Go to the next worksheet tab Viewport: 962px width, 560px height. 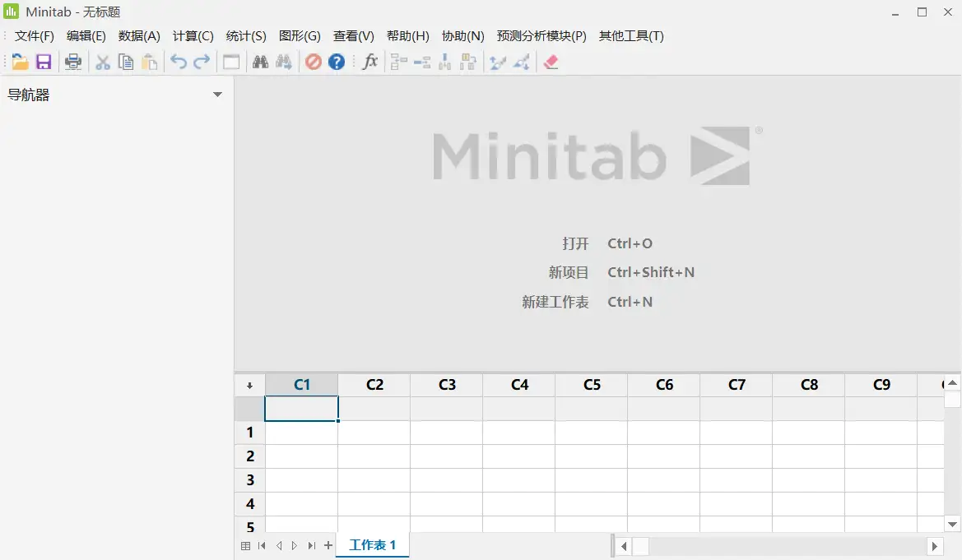click(x=295, y=546)
